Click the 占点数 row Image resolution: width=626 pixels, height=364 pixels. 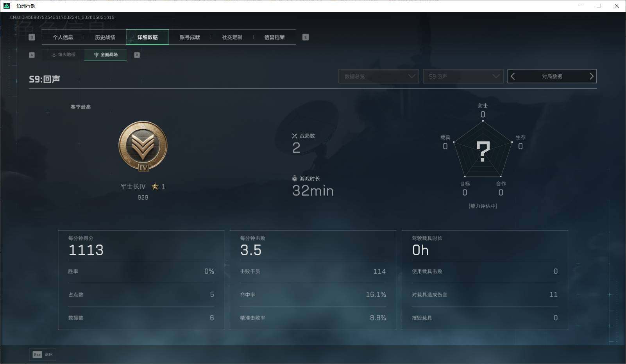click(141, 294)
